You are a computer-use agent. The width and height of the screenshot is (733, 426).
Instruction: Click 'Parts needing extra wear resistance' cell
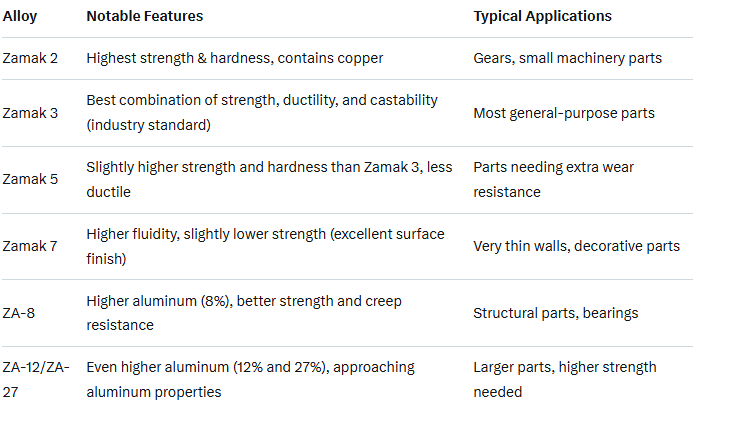[554, 179]
